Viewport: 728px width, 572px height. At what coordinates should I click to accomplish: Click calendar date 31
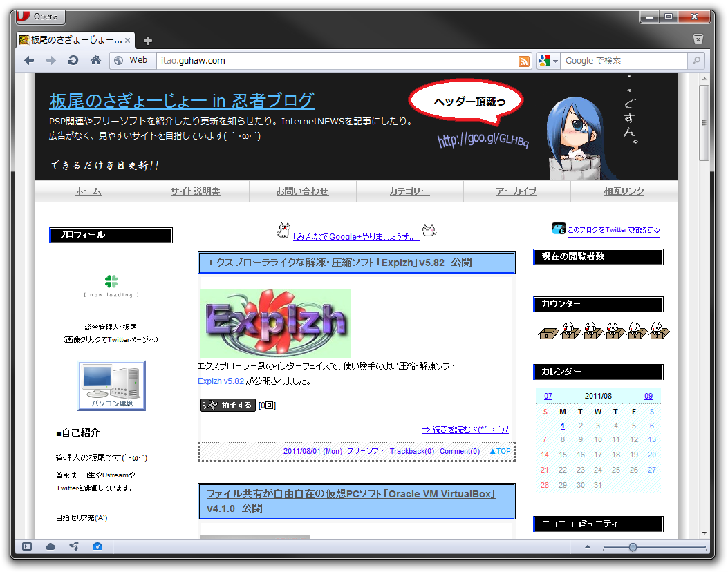point(597,485)
